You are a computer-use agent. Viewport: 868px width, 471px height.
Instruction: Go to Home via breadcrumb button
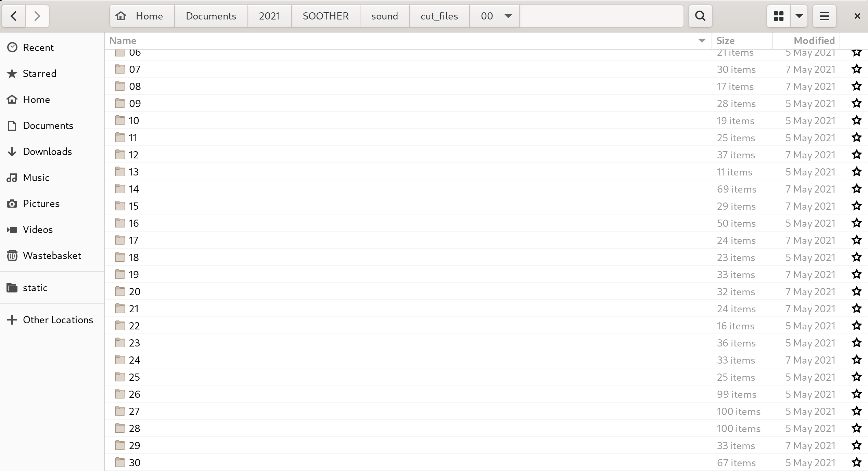(141, 16)
